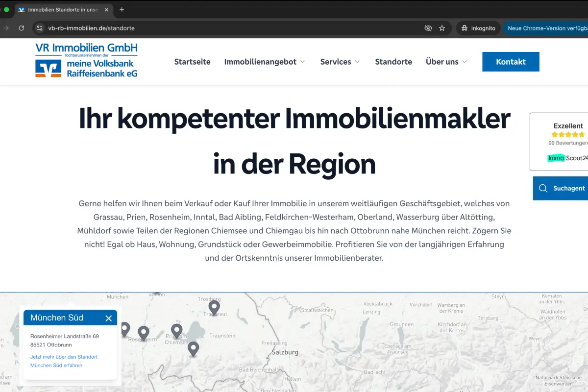Click the VR Immobilien GmbH logo
The image size is (588, 392).
tap(86, 60)
